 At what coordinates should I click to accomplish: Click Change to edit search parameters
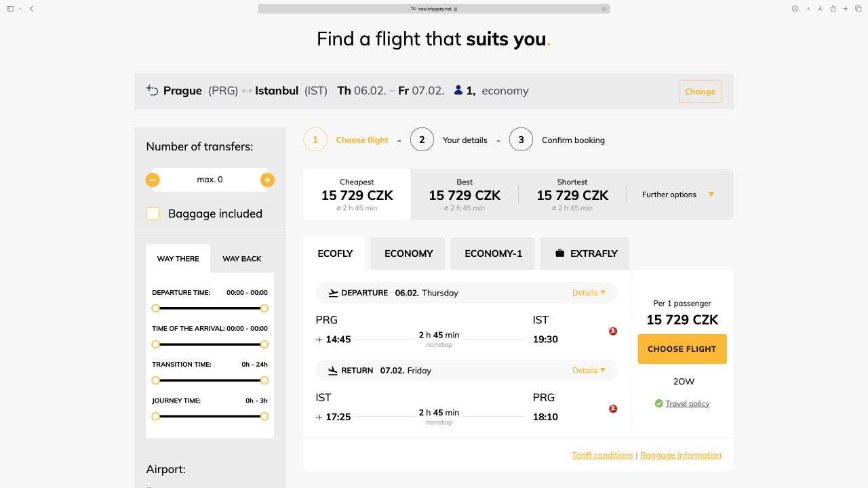(700, 91)
